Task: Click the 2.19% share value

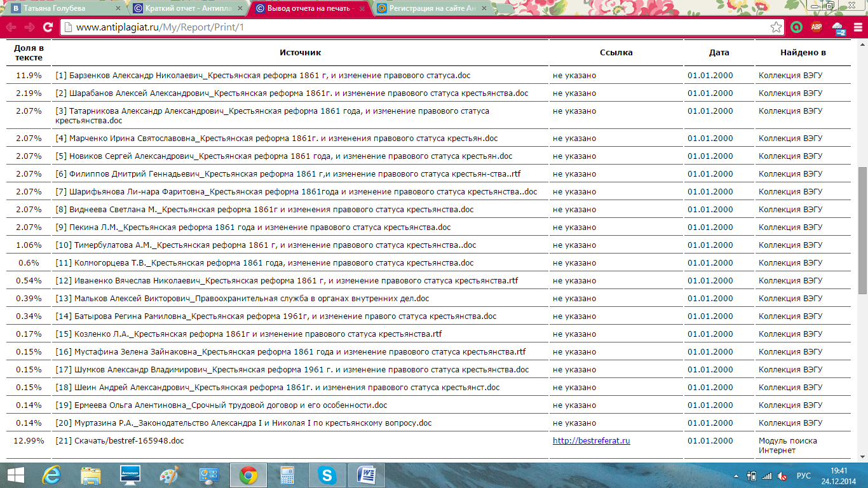Action: pyautogui.click(x=29, y=93)
